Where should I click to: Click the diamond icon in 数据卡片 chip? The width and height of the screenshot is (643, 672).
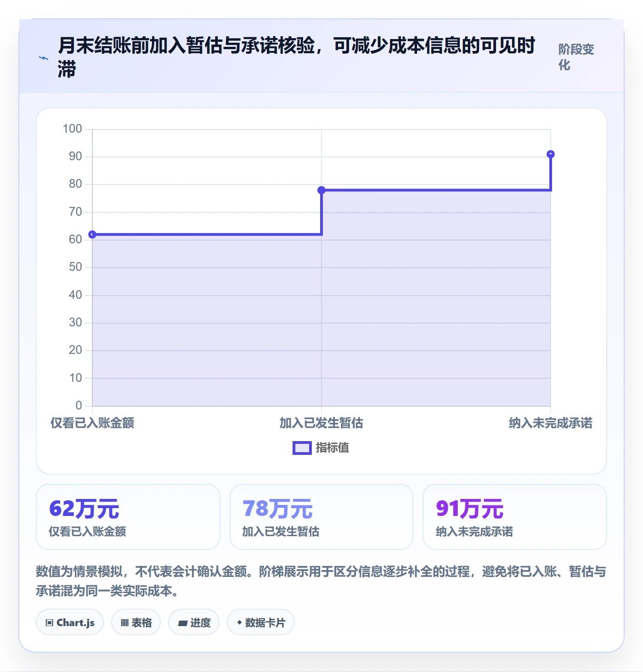[239, 622]
